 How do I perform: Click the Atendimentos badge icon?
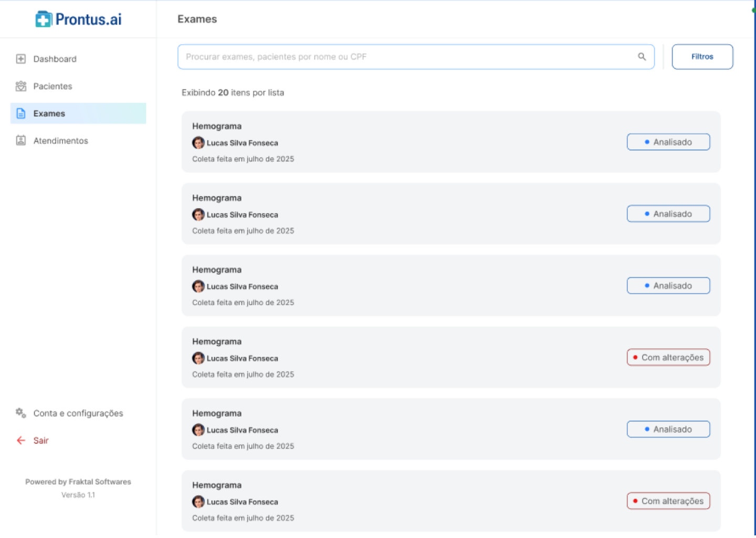(x=21, y=141)
